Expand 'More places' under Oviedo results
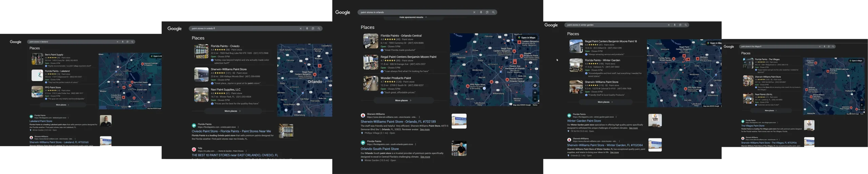 [233, 111]
